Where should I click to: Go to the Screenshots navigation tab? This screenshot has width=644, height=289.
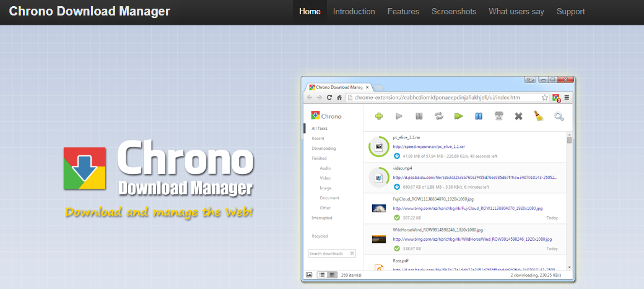tap(454, 12)
